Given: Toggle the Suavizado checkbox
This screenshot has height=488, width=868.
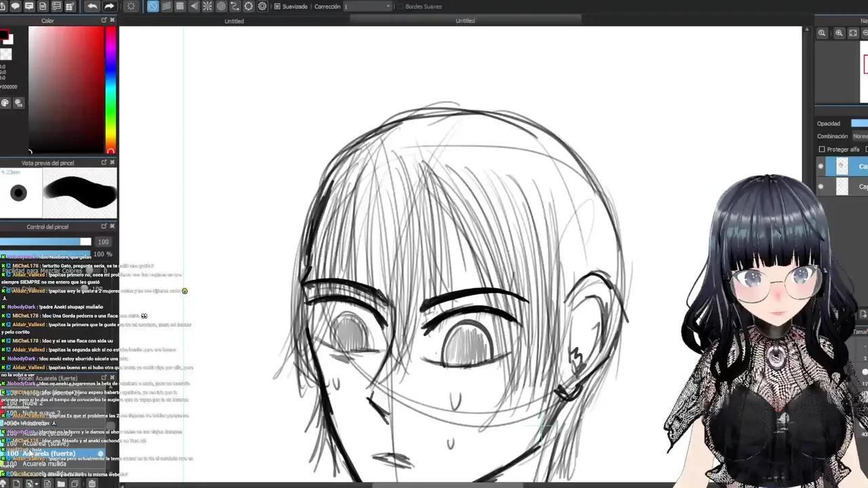Looking at the screenshot, I should click(277, 6).
